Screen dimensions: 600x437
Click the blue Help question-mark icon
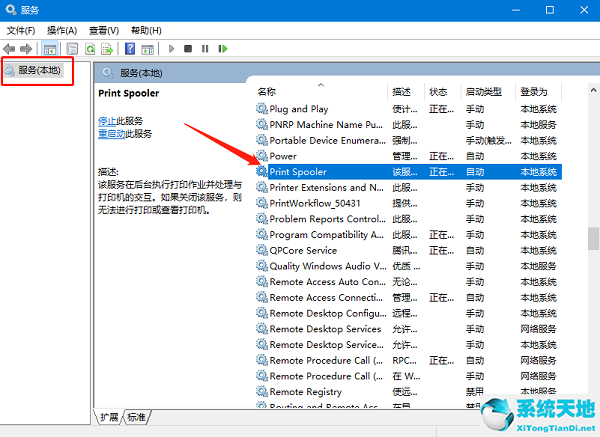tap(130, 49)
